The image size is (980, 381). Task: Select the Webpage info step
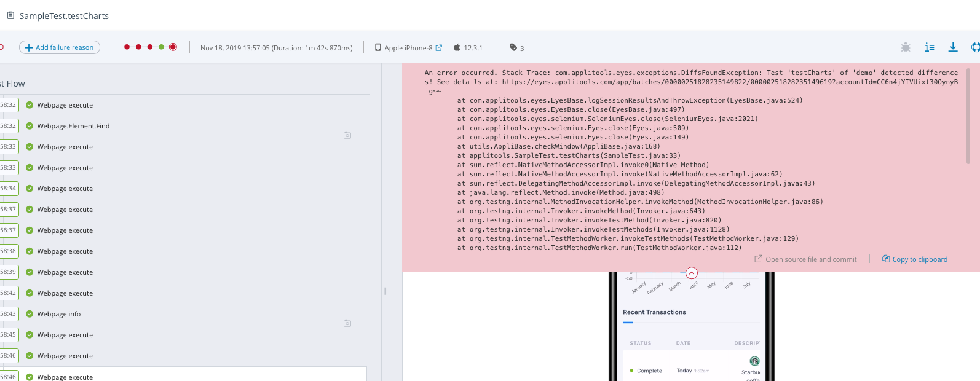(x=59, y=314)
